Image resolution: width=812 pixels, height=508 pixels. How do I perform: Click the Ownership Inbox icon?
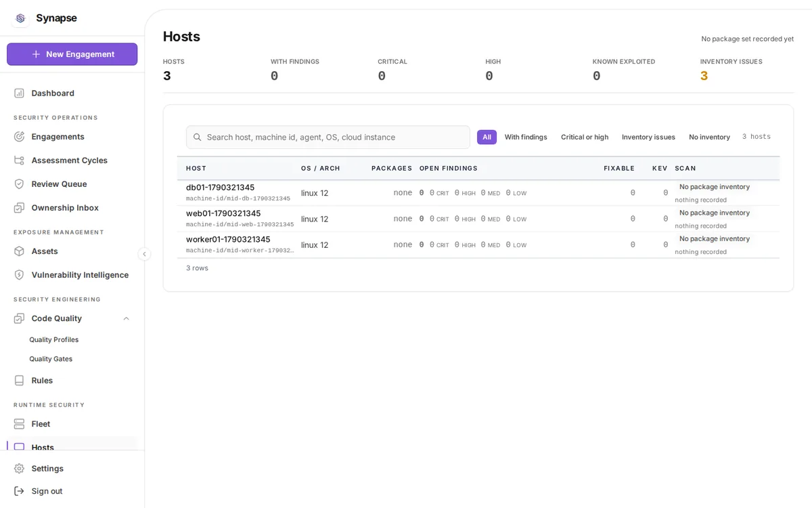click(19, 208)
